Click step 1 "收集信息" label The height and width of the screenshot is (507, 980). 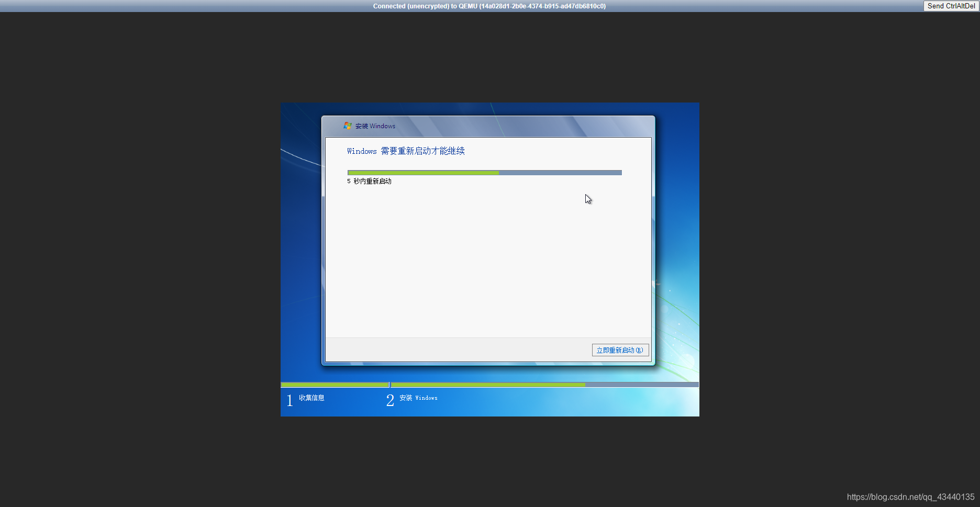point(311,398)
